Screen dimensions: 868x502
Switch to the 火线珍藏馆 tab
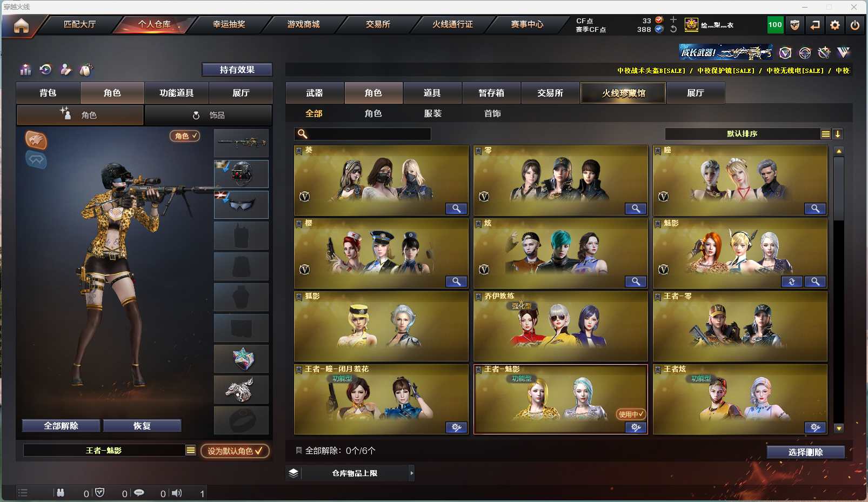click(623, 93)
